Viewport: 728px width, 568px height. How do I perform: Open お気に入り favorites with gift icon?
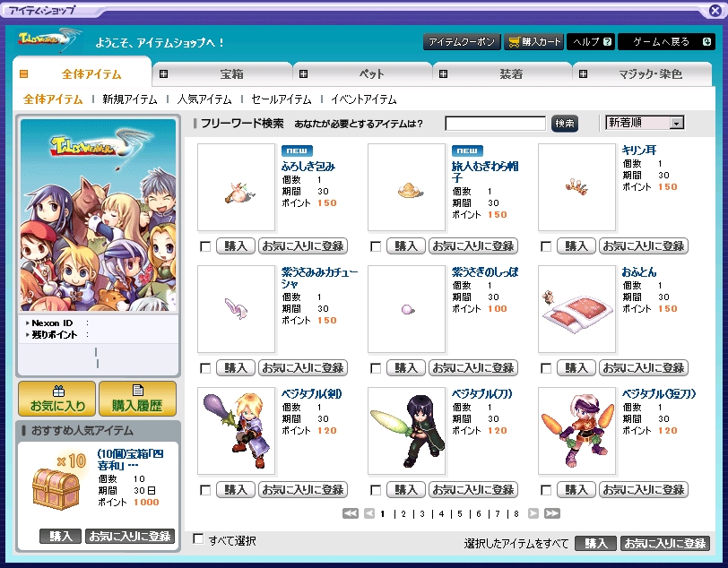tap(57, 399)
